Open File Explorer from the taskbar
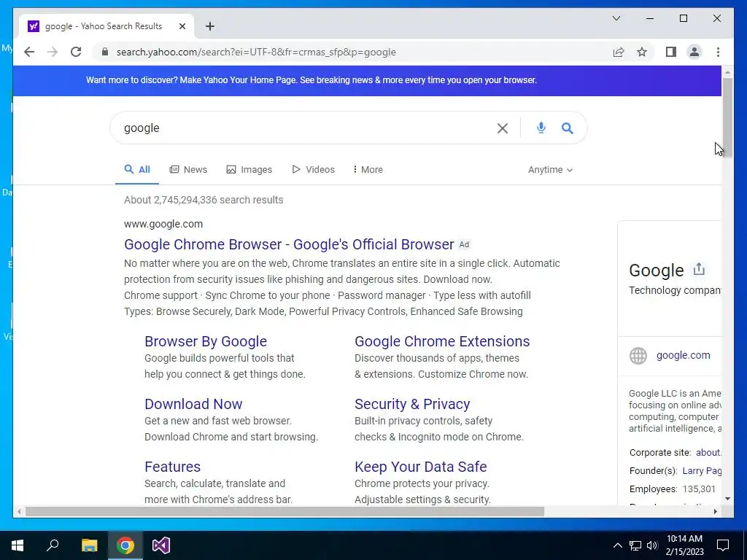The image size is (747, 560). [90, 545]
